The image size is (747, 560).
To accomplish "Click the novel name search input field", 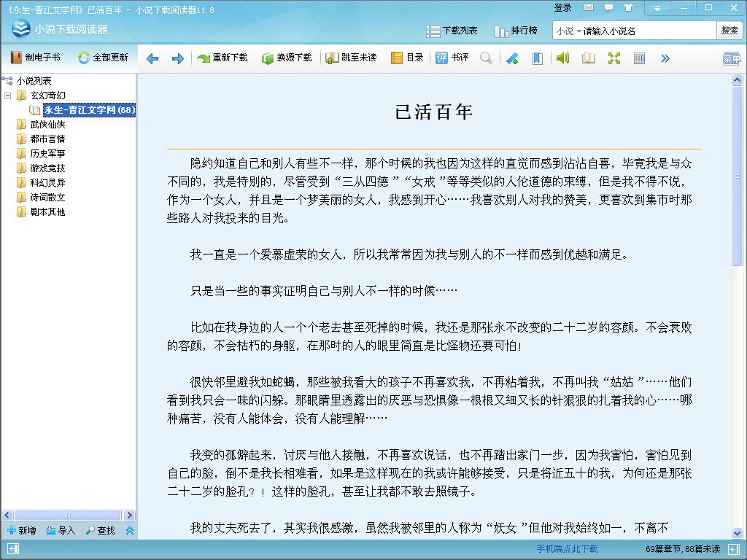I will tap(648, 31).
